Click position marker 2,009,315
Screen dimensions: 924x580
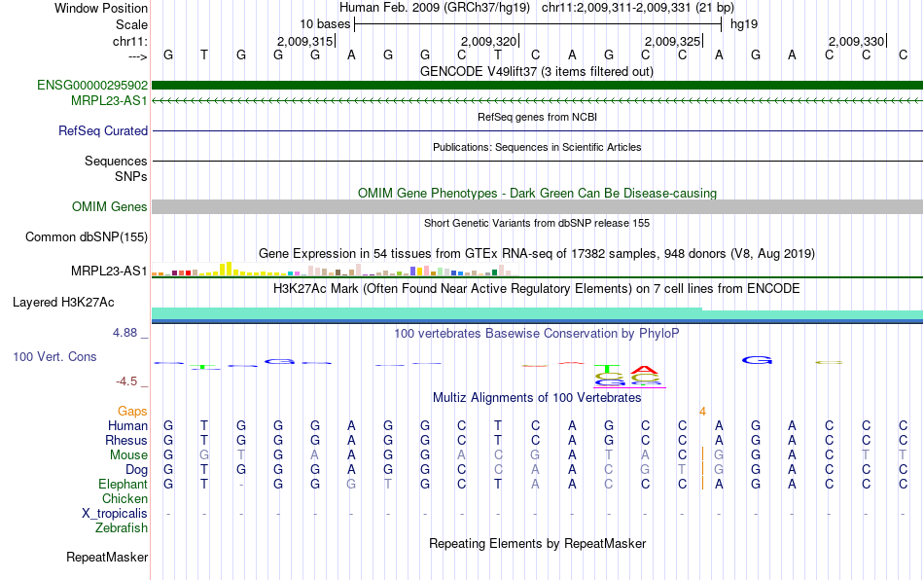pyautogui.click(x=305, y=41)
